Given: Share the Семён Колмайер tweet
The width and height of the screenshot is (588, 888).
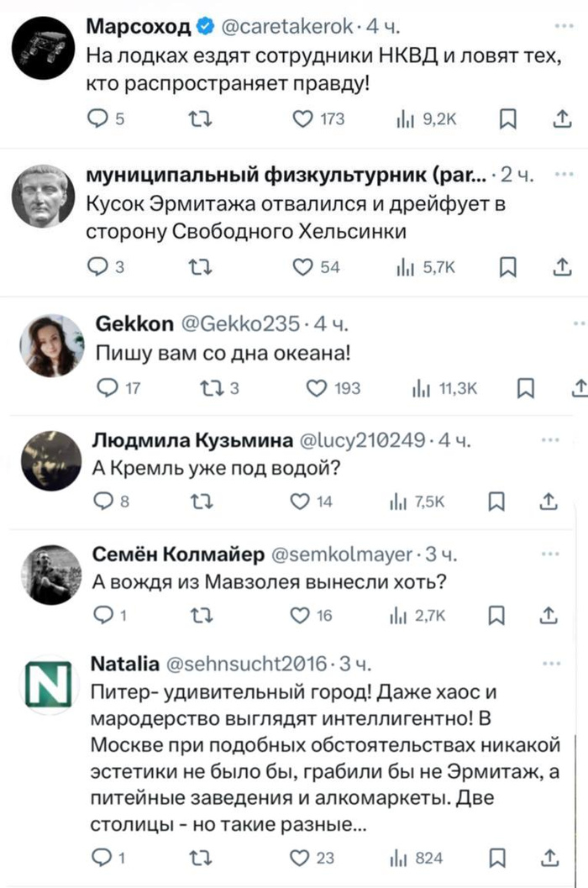Looking at the screenshot, I should pos(550,616).
